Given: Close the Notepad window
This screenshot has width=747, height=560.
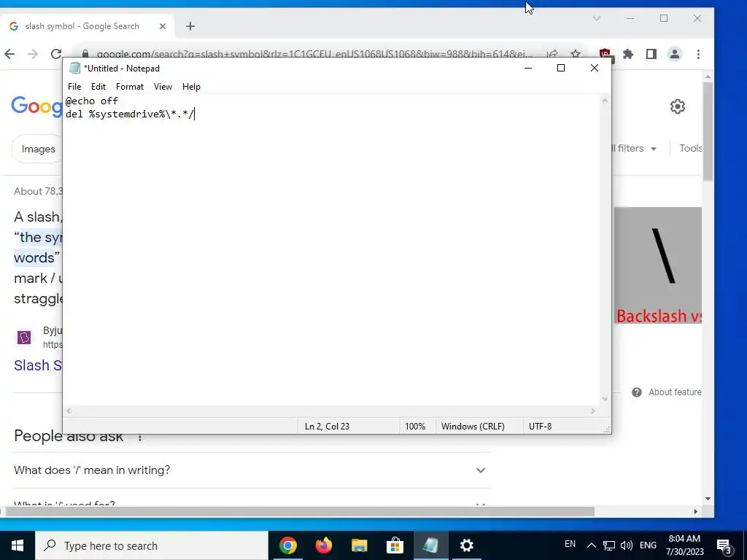Looking at the screenshot, I should tap(594, 68).
